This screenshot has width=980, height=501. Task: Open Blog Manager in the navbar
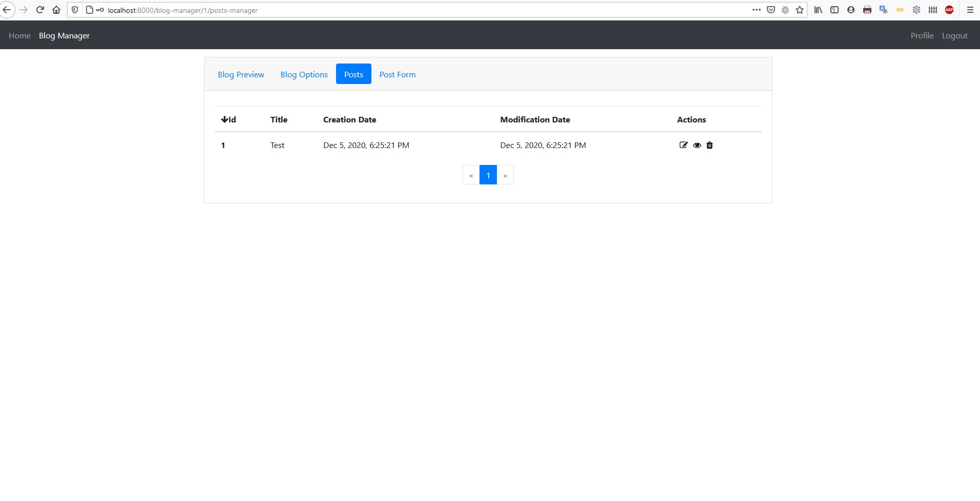click(x=64, y=35)
